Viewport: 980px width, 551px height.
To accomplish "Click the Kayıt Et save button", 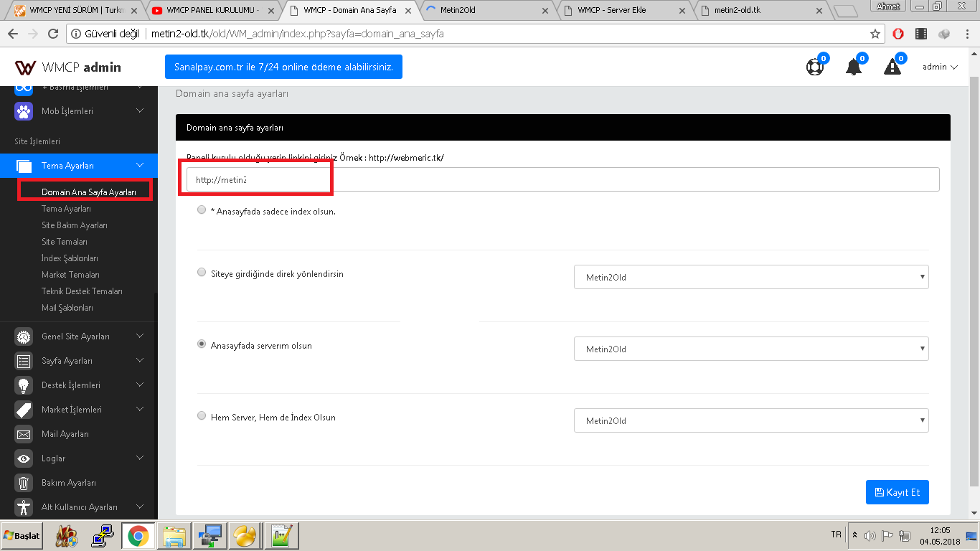I will (x=897, y=492).
